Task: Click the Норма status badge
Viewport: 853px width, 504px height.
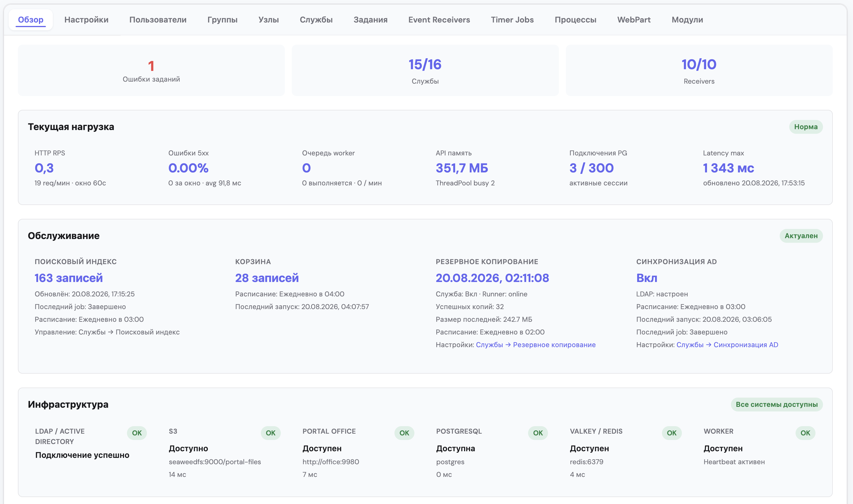Action: (x=806, y=127)
